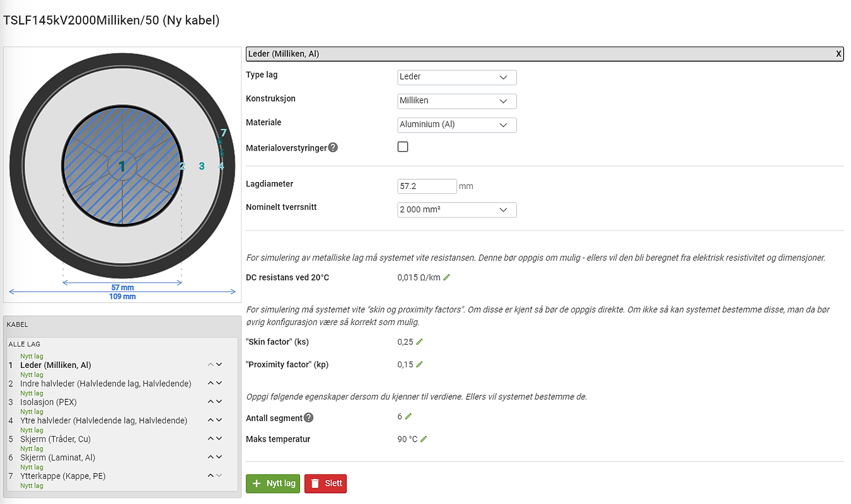The width and height of the screenshot is (851, 504).
Task: Select layer 4 Ytre halvleder
Action: 103,420
